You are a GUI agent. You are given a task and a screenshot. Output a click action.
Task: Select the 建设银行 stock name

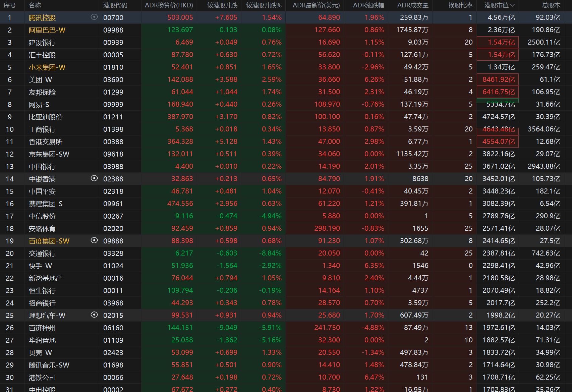click(x=42, y=42)
